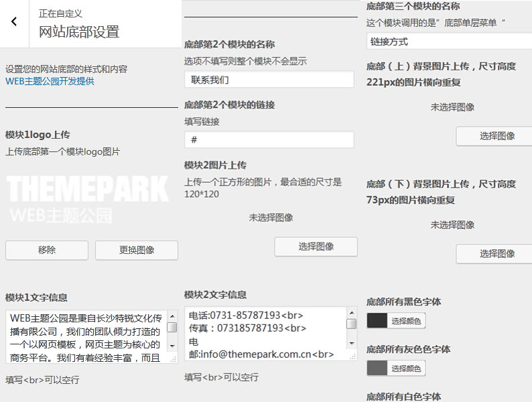
Task: Choose an image for 模块2图片上传
Action: (x=316, y=247)
